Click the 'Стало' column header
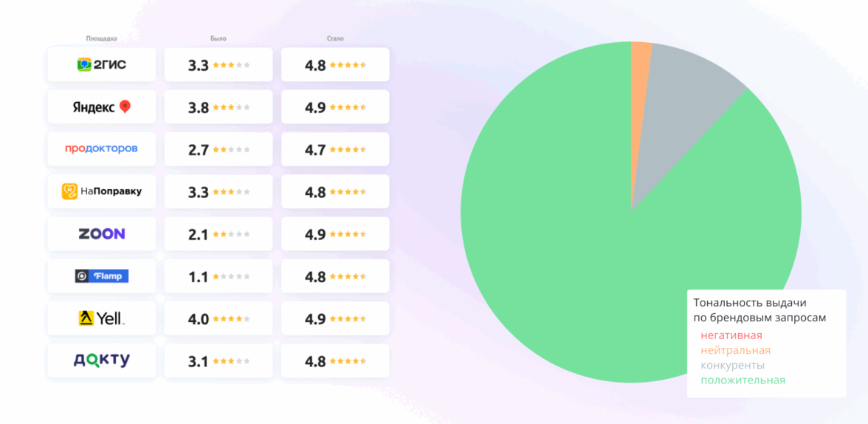 pyautogui.click(x=335, y=38)
